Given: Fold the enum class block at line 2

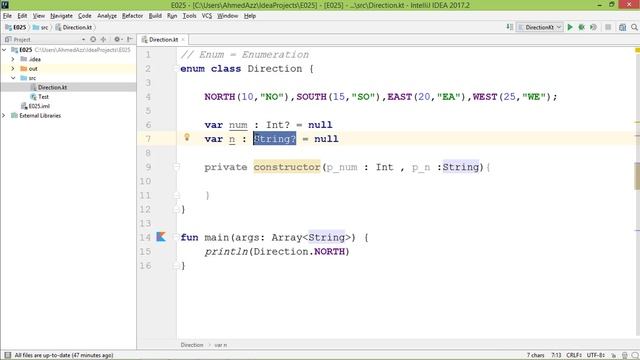Looking at the screenshot, I should tap(176, 69).
